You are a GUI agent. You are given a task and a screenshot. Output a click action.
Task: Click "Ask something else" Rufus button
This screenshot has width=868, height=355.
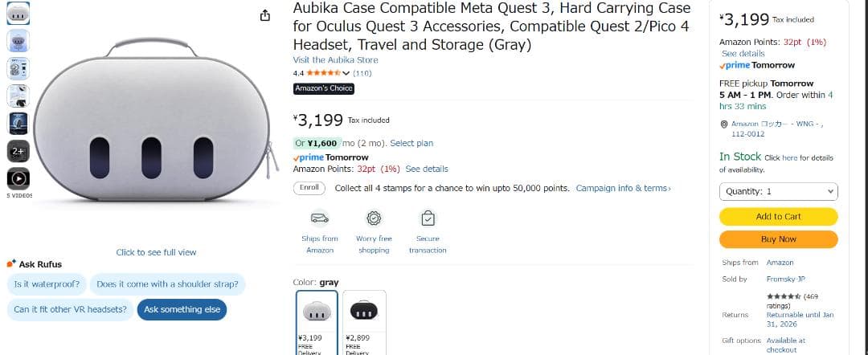click(x=182, y=309)
